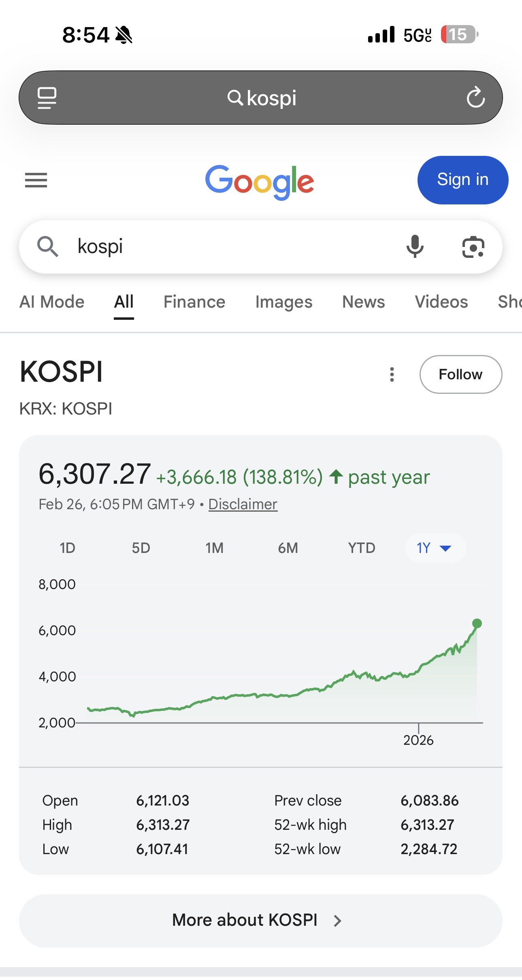Switch to the News tab
The width and height of the screenshot is (522, 980).
coord(363,302)
